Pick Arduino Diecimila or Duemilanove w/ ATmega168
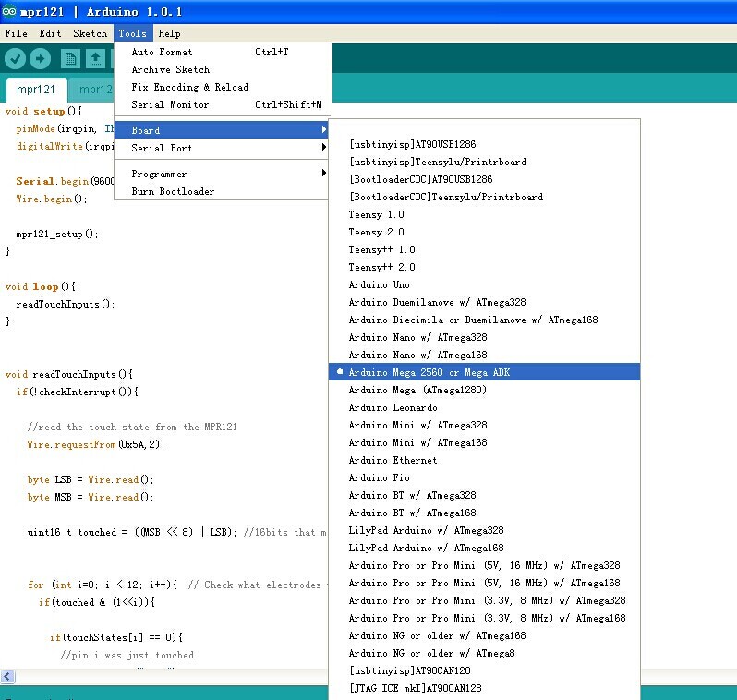The image size is (737, 700). pos(484,320)
